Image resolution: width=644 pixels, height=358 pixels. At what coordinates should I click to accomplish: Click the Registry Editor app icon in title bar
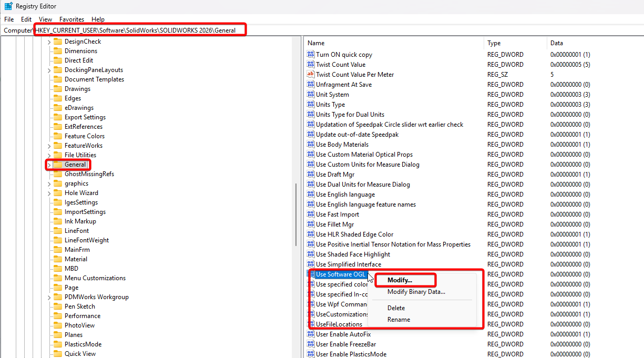[x=8, y=6]
